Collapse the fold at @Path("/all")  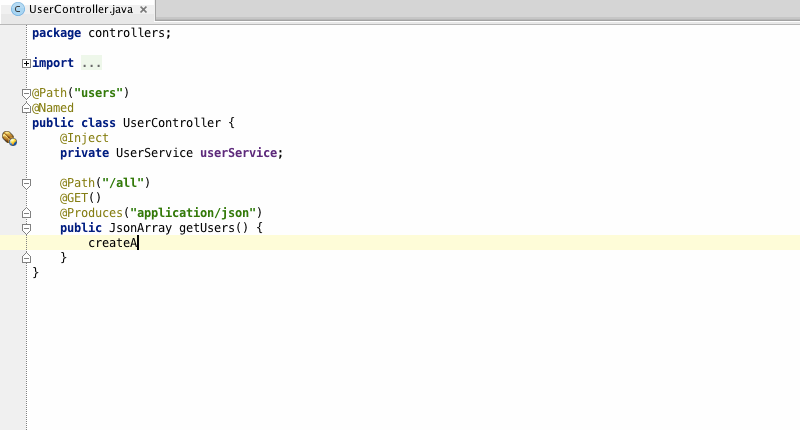26,183
